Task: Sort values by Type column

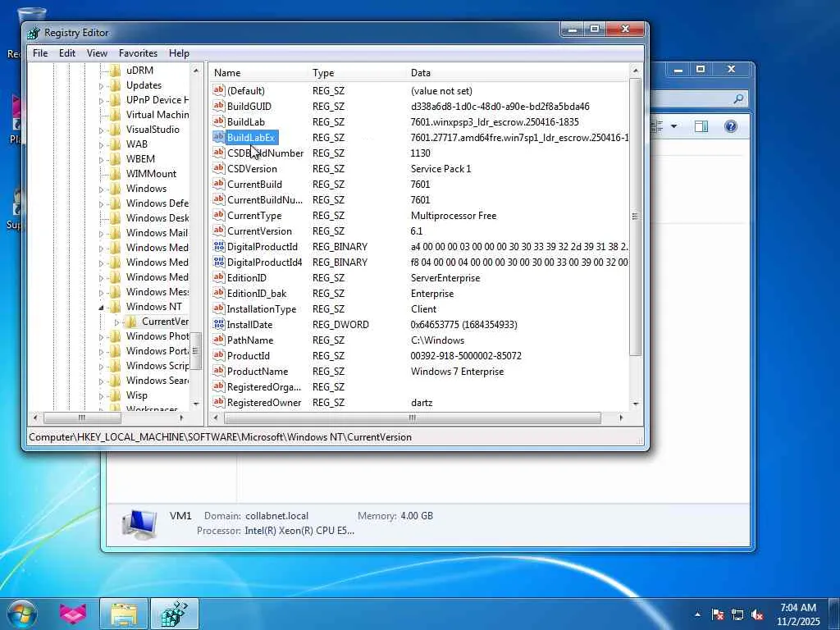Action: [x=358, y=73]
